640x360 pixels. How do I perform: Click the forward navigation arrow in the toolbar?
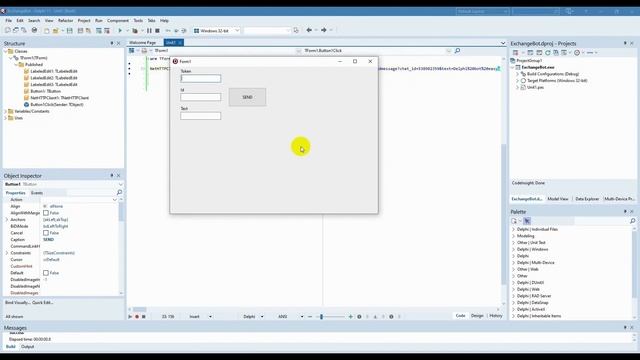tap(324, 30)
